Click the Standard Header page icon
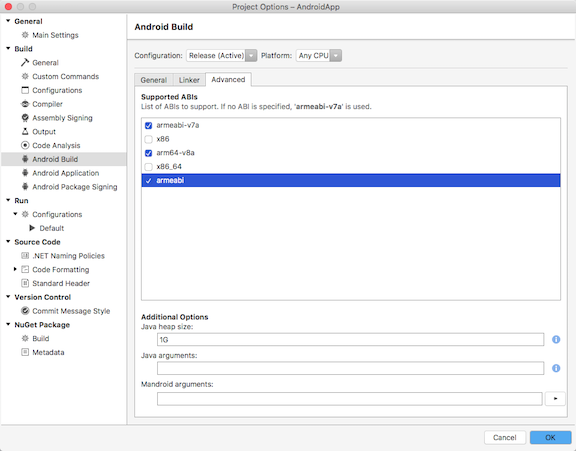This screenshot has height=451, width=576. pos(25,283)
